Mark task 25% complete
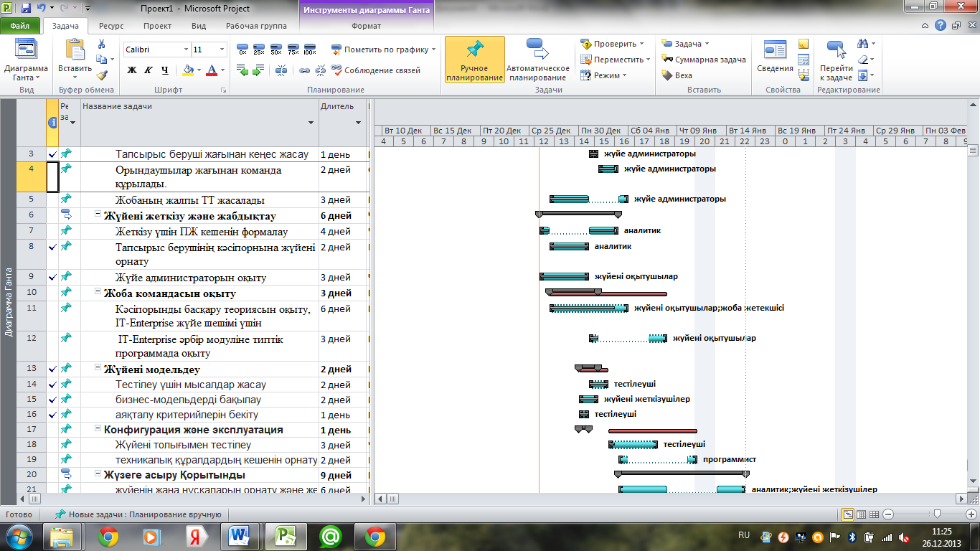Image resolution: width=980 pixels, height=551 pixels. coord(259,50)
